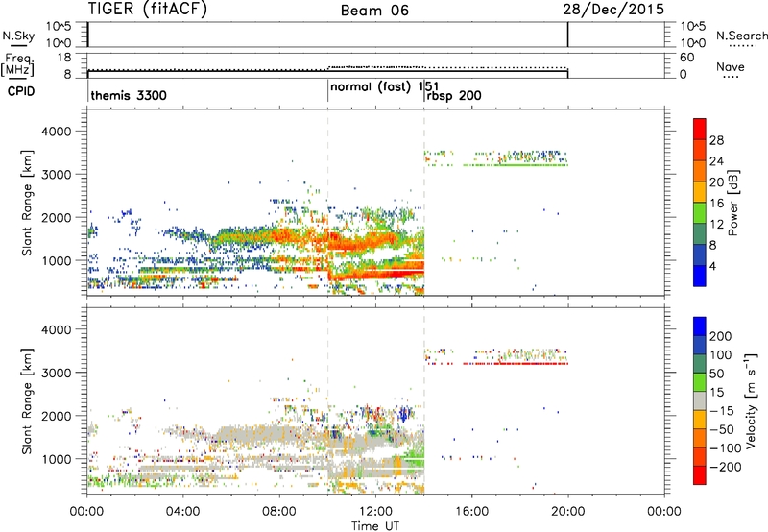Click the red velocity band near 3200 km
Image resolution: width=768 pixels, height=532 pixels.
point(516,364)
